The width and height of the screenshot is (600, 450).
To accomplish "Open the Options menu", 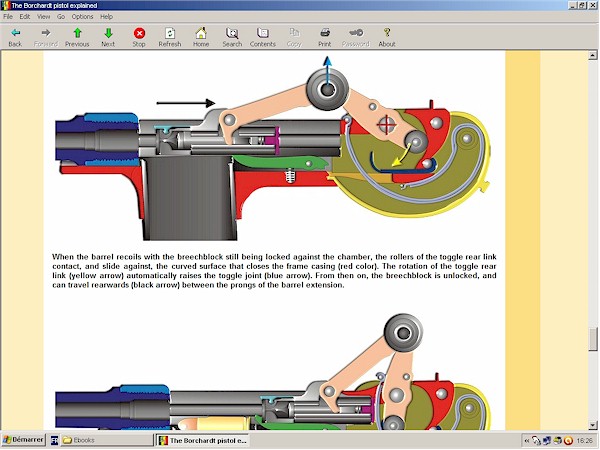I will tap(82, 16).
